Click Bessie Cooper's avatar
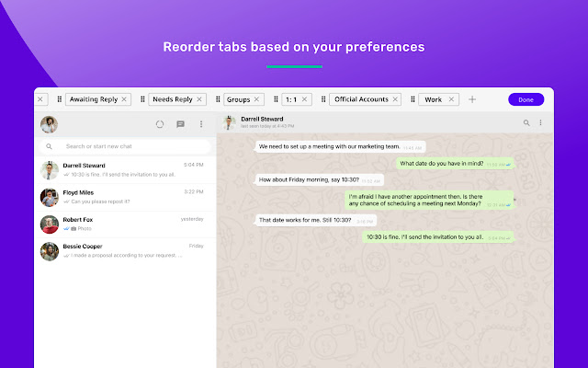 coord(50,251)
